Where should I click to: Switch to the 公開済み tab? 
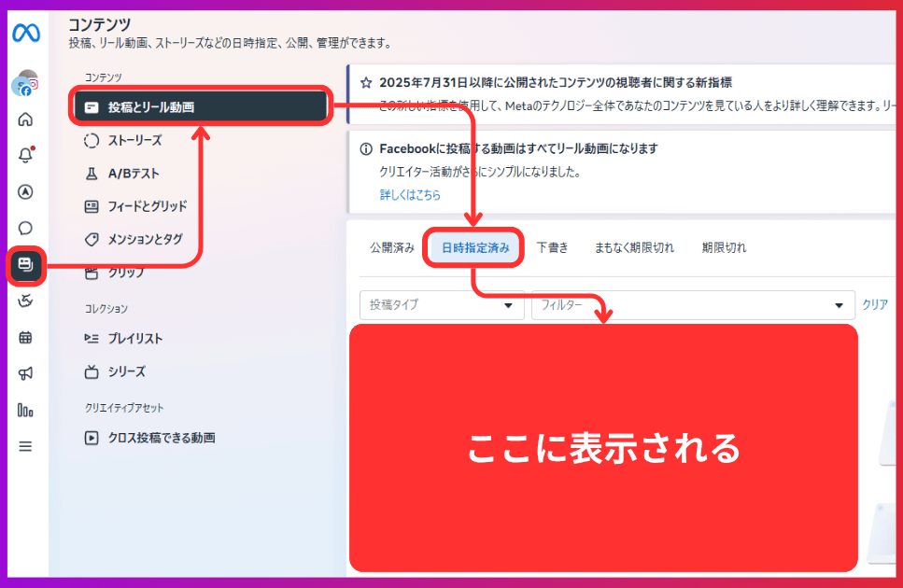(391, 248)
